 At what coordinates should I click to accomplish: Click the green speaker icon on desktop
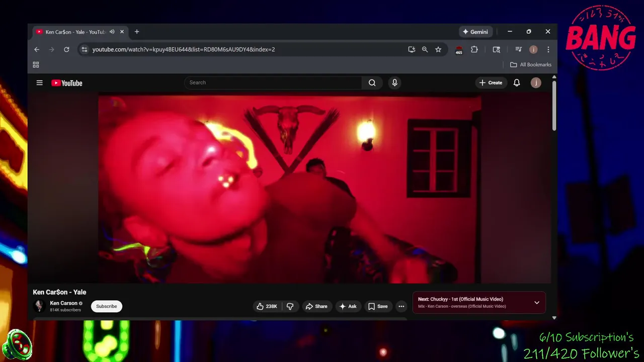click(17, 345)
